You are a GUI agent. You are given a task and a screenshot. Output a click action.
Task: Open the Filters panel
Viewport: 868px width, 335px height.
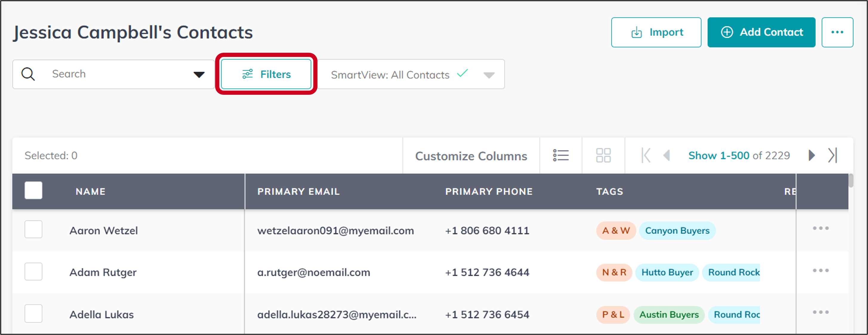pyautogui.click(x=266, y=74)
